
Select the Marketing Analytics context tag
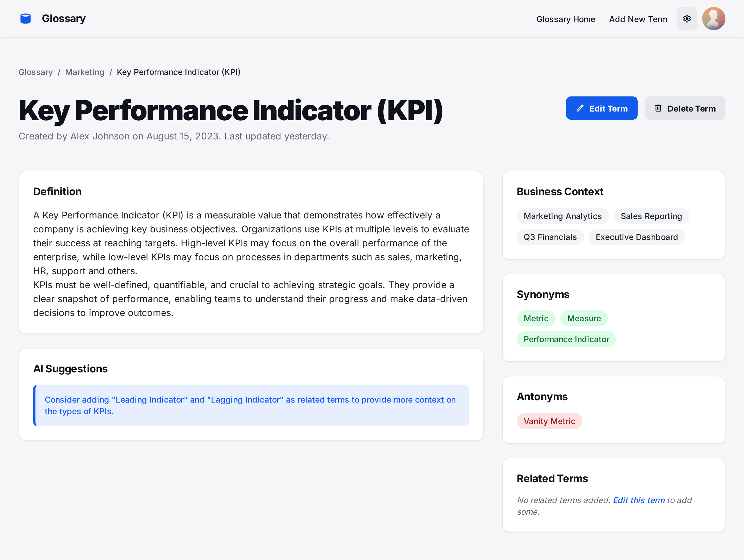pos(562,216)
